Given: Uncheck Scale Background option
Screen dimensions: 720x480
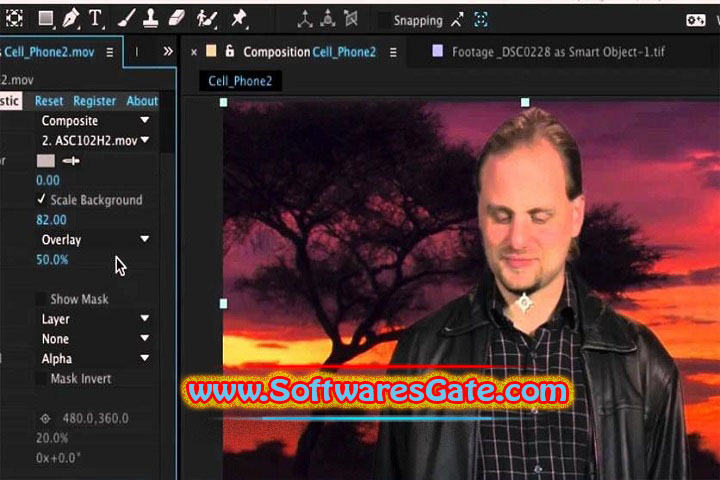Looking at the screenshot, I should coord(41,199).
